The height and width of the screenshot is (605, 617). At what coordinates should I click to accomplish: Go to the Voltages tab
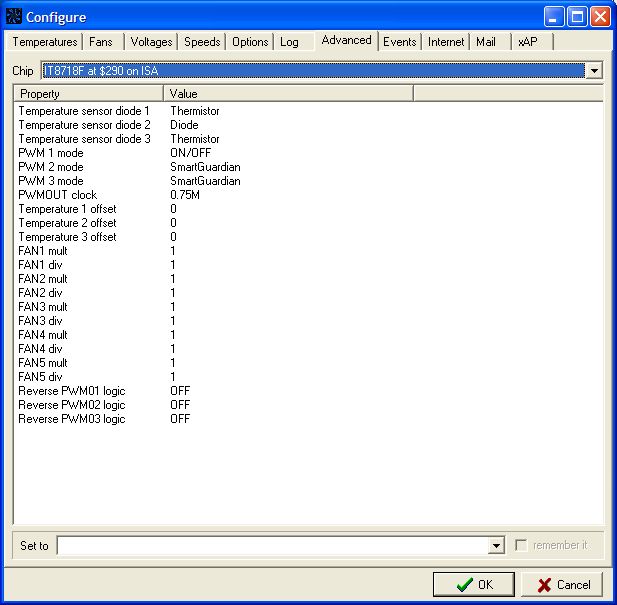(x=151, y=42)
